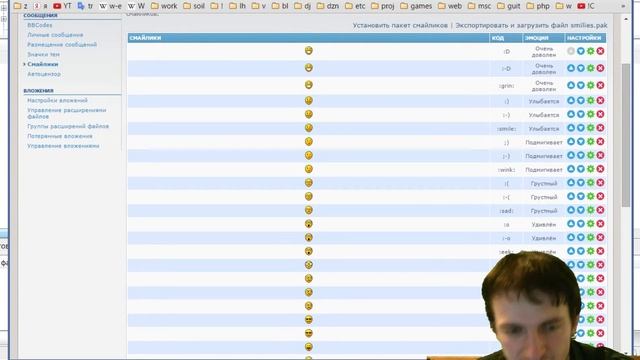The width and height of the screenshot is (640, 360).
Task: Click export smilies.pak file link
Action: click(x=531, y=25)
